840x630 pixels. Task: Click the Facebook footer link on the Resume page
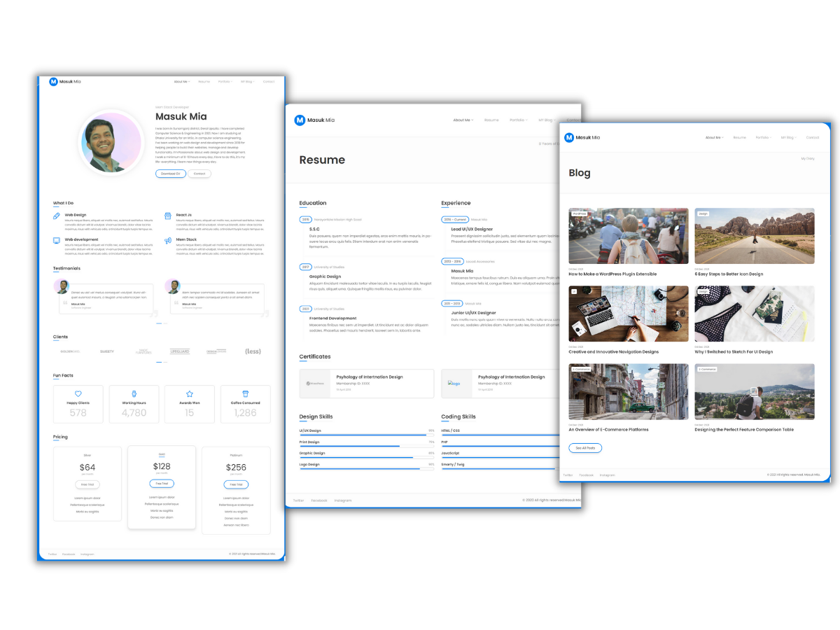pos(319,500)
